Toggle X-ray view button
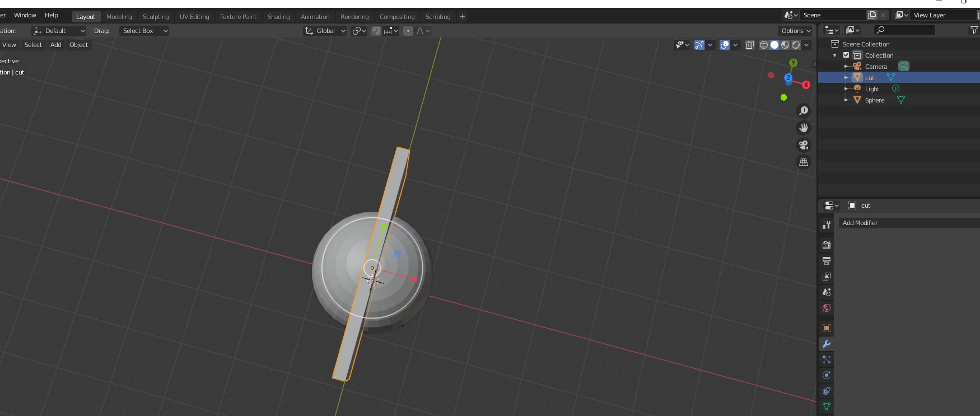The image size is (980, 416). pos(750,45)
